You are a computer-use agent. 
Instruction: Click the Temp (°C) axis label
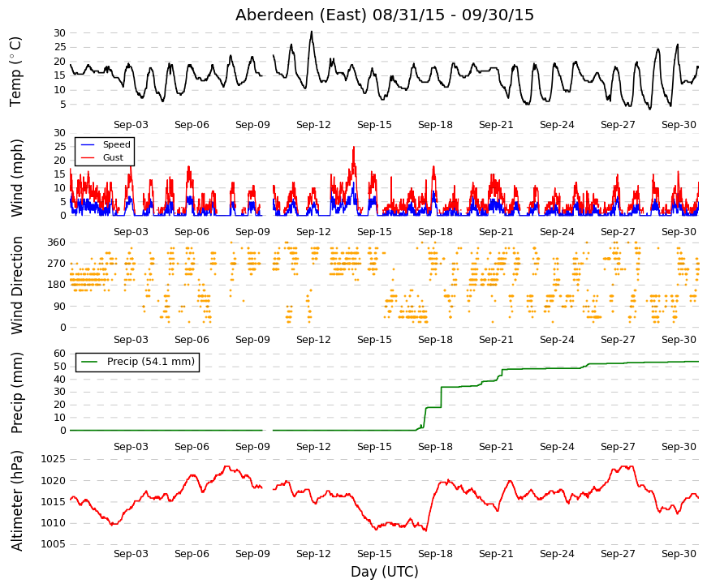tap(15, 72)
